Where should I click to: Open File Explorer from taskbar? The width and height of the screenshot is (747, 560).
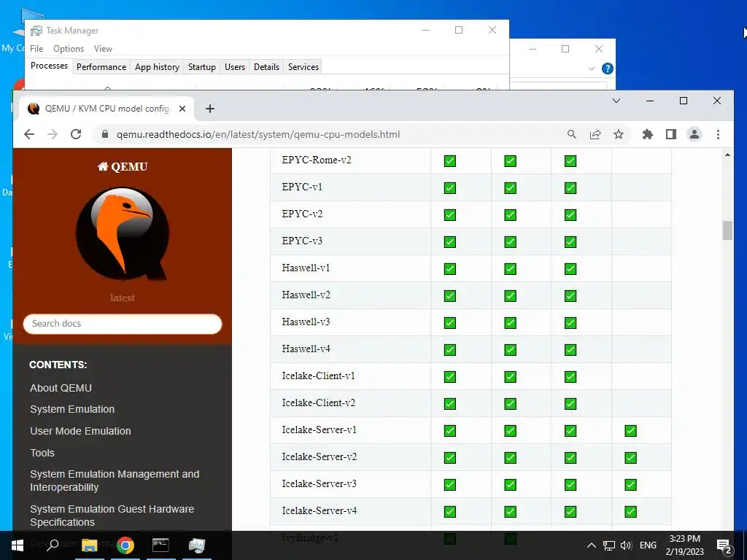(90, 545)
